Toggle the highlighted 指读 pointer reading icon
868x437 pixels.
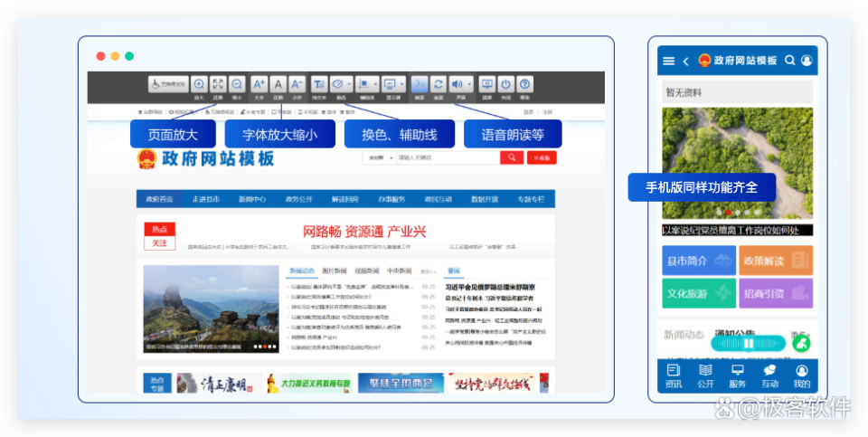pos(420,84)
